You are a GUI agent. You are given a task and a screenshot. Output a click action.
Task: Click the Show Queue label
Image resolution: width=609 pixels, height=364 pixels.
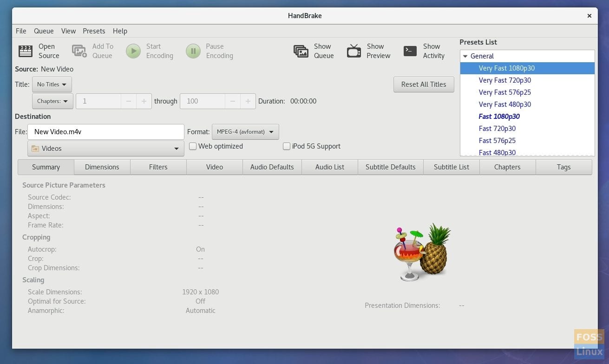[324, 51]
